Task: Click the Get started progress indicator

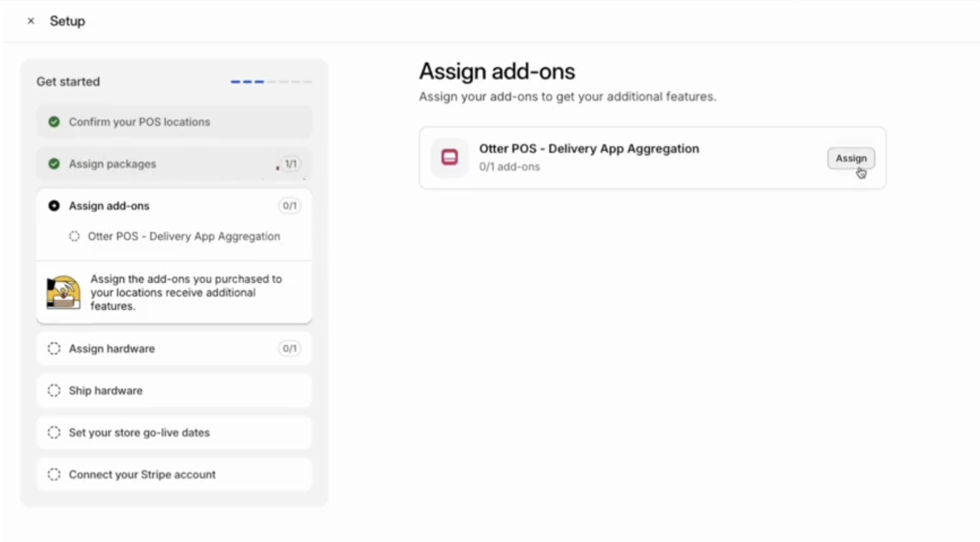Action: coord(271,82)
